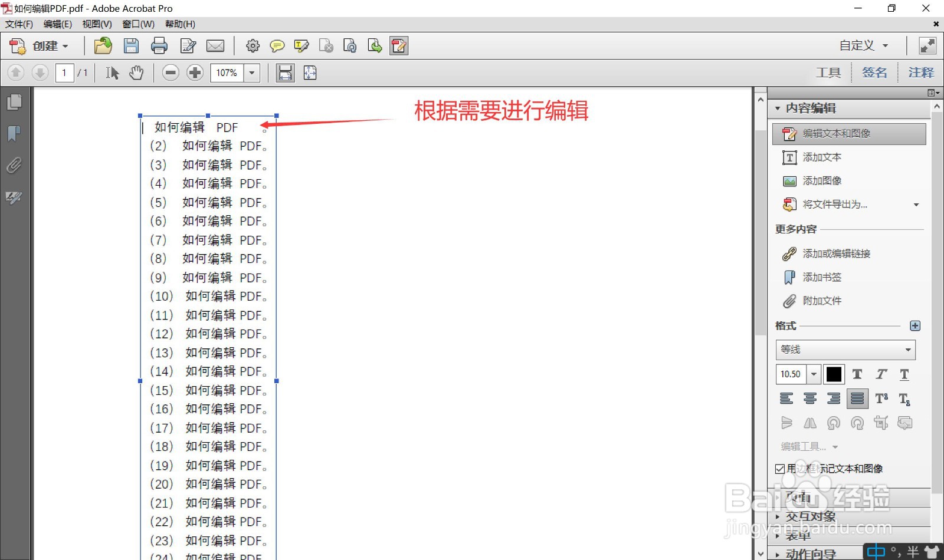Image resolution: width=944 pixels, height=560 pixels.
Task: Open 添加书签 in the sidebar panel
Action: click(x=822, y=277)
